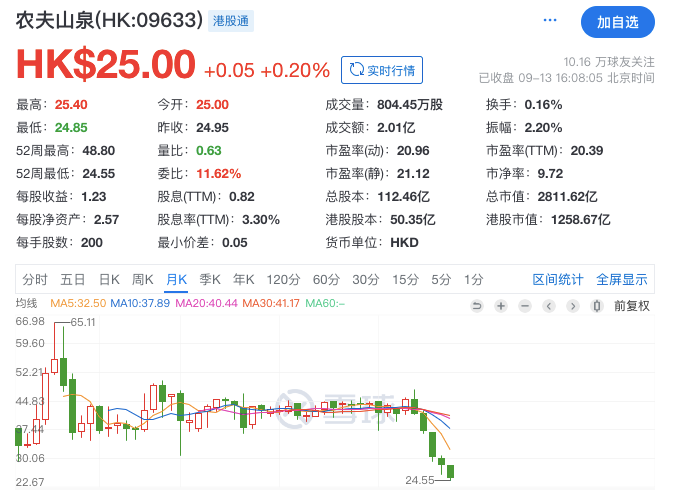Switch to 120分 chart tab
685x490 pixels.
(x=284, y=279)
